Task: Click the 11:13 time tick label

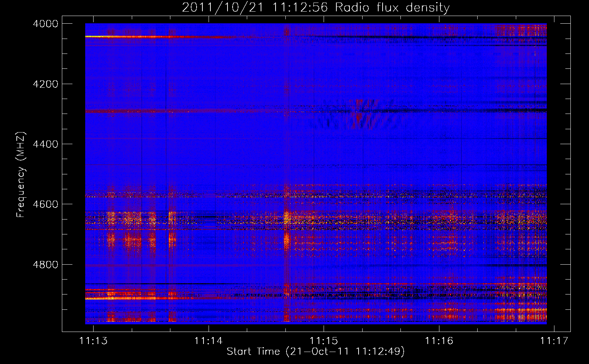Action: click(94, 341)
